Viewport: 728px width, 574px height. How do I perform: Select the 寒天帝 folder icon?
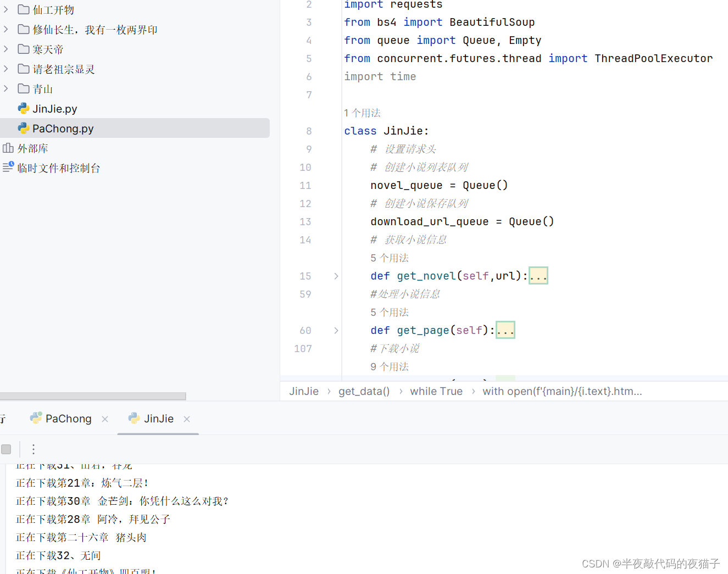(x=24, y=49)
